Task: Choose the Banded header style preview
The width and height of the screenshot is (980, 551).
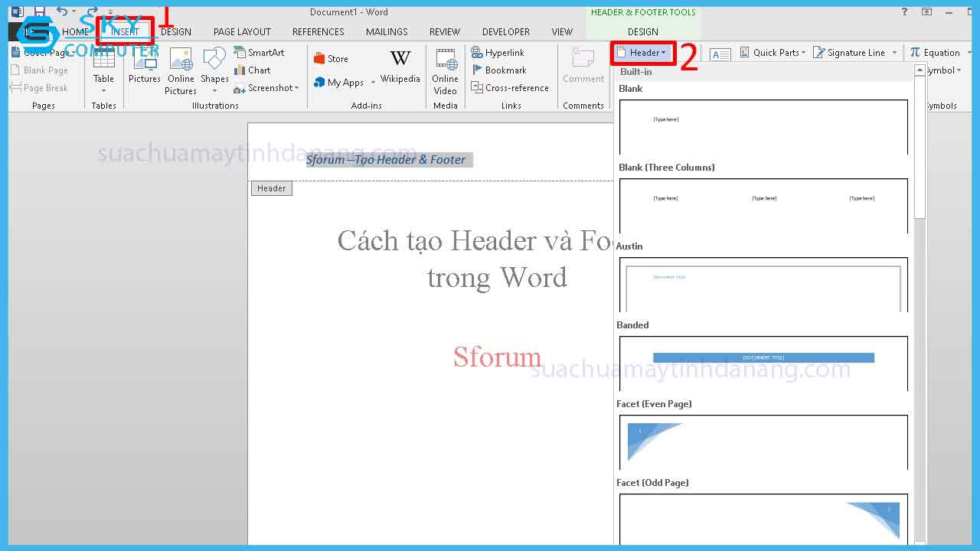Action: pyautogui.click(x=763, y=364)
